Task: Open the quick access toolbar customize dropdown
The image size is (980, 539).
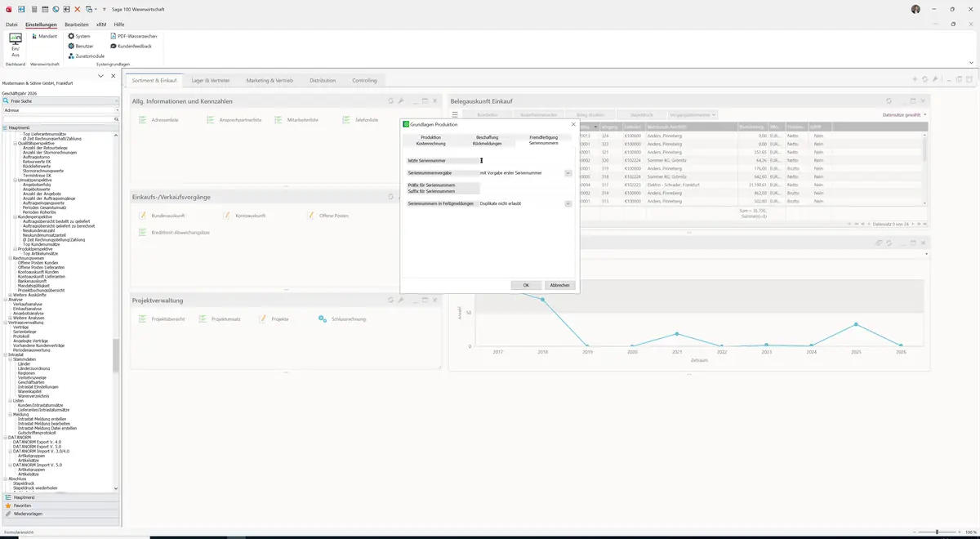Action: (x=105, y=9)
